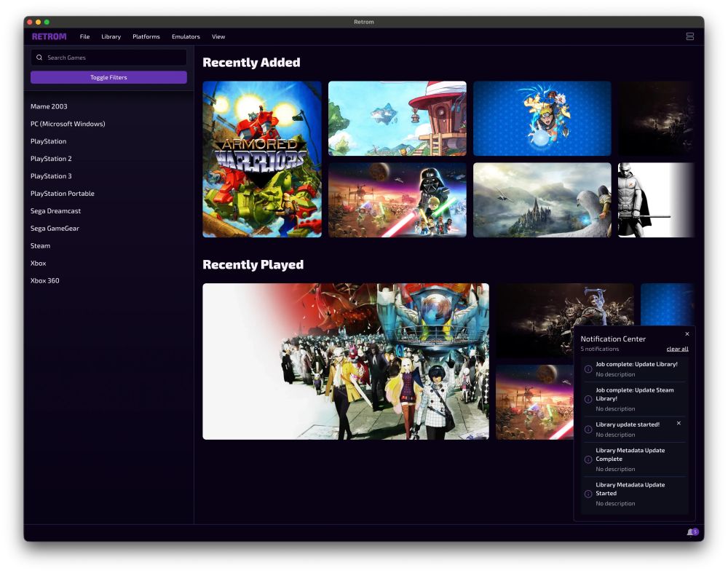The image size is (728, 573).
Task: Open the Emulators menu
Action: pos(186,36)
